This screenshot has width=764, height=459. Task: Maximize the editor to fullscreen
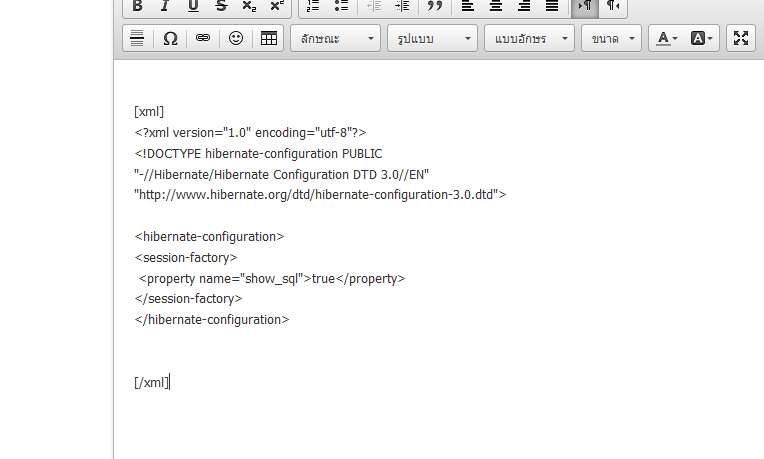(x=741, y=38)
